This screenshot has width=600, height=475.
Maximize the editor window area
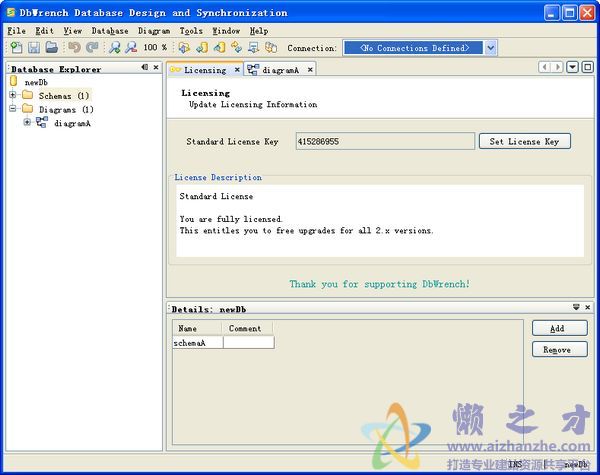coord(588,67)
